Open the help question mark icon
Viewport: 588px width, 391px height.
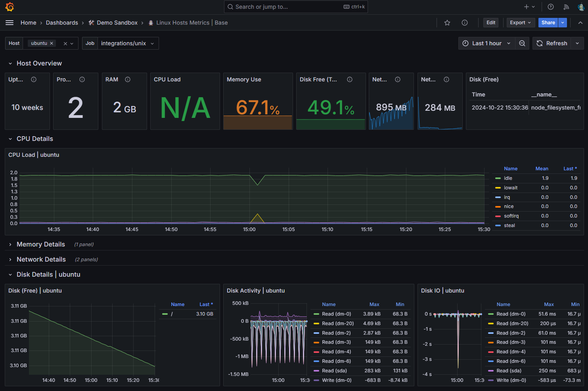pos(551,7)
